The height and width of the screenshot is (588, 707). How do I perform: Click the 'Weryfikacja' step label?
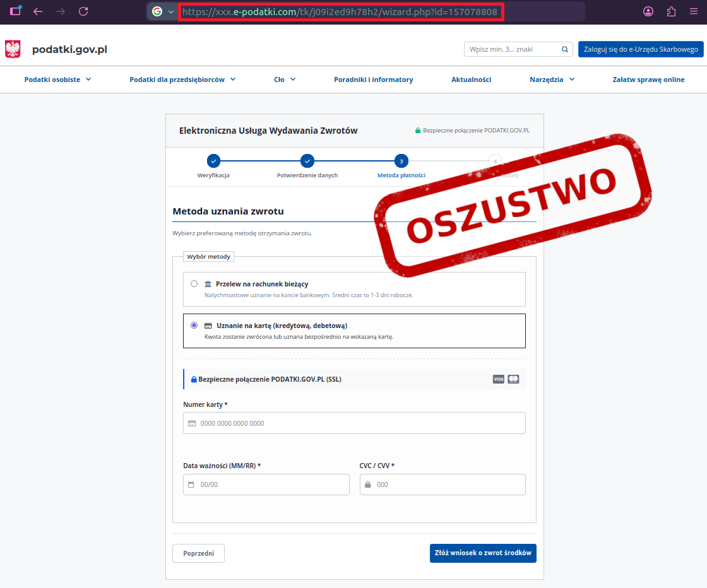(213, 175)
